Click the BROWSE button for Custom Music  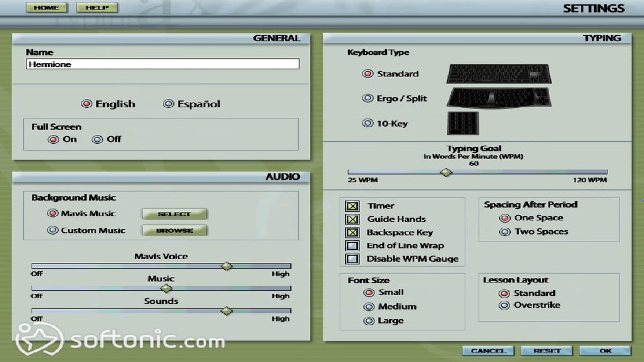point(174,230)
